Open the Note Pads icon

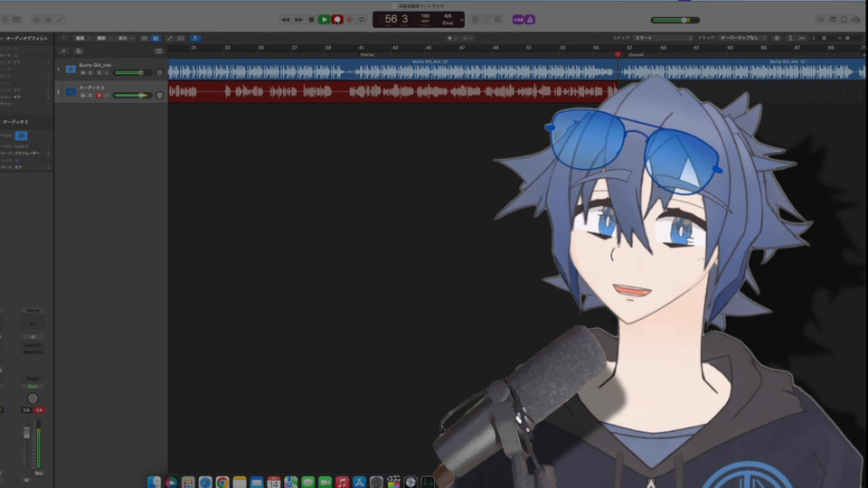(833, 19)
